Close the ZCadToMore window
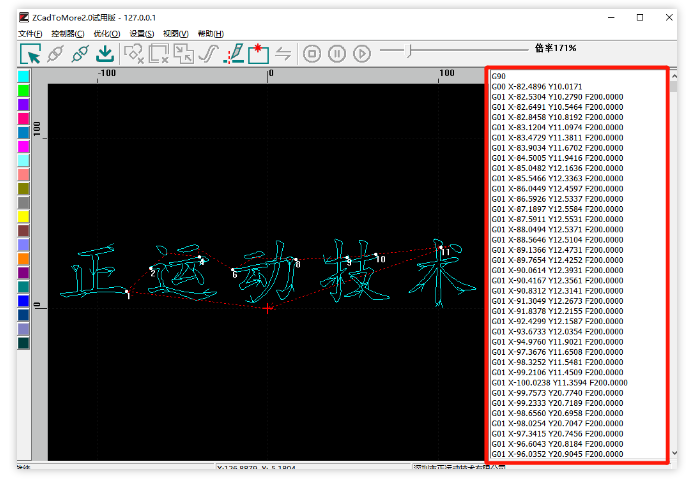Viewport: 695px width, 479px height. [x=669, y=18]
